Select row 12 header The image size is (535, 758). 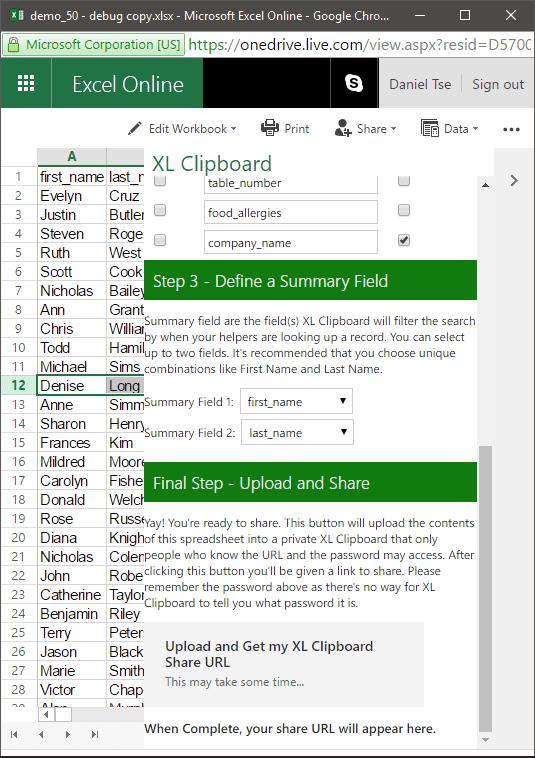(x=18, y=385)
